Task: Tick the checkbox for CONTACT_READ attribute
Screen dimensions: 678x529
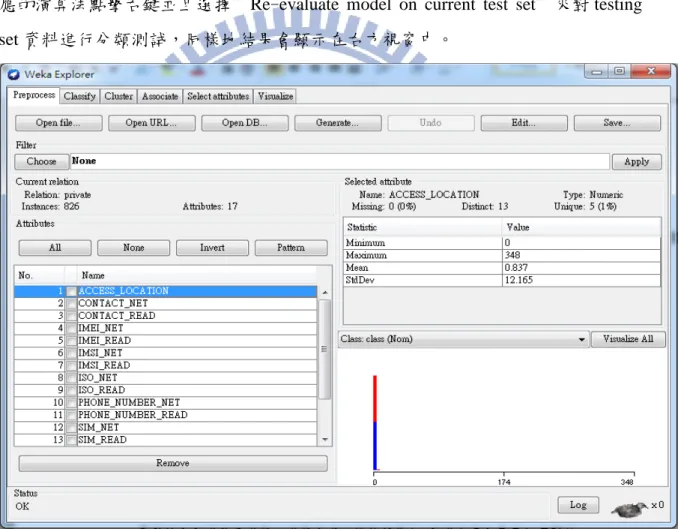Action: point(71,316)
